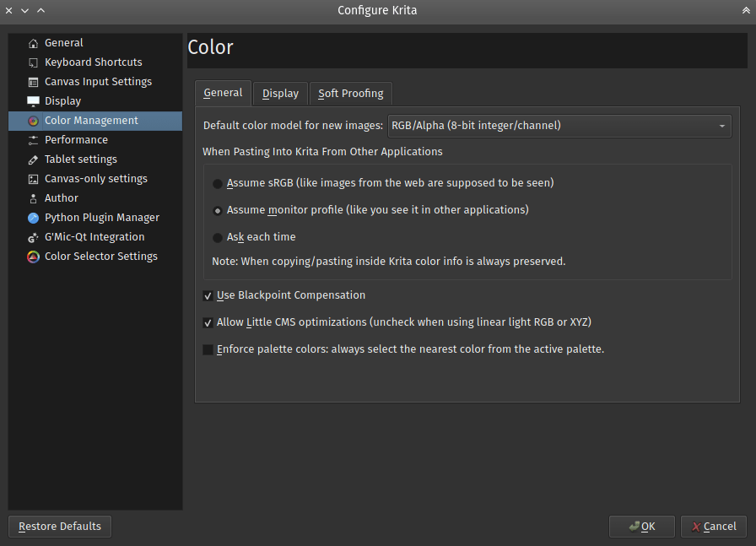Image resolution: width=756 pixels, height=546 pixels.
Task: Open Color Selector Settings via its icon
Action: [31, 256]
